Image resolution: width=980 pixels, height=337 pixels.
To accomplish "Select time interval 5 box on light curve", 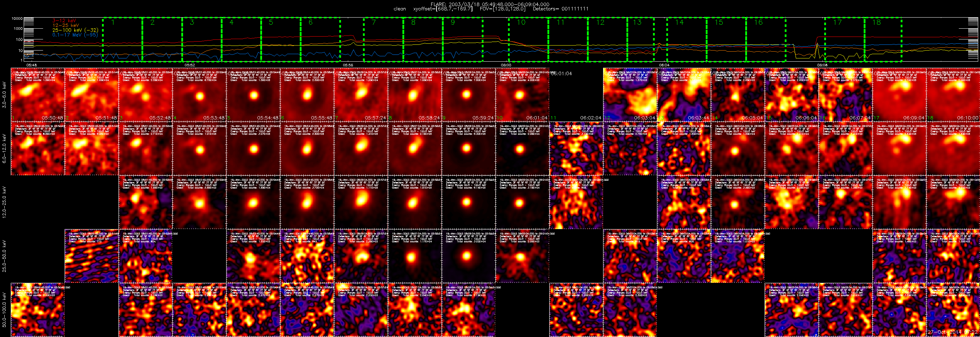I will click(281, 39).
